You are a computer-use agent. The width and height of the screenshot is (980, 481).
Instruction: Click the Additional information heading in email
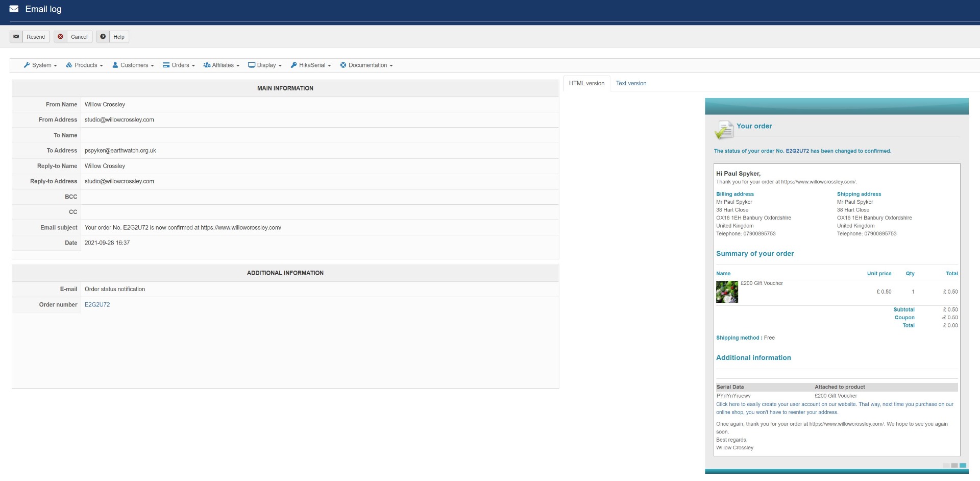[753, 358]
